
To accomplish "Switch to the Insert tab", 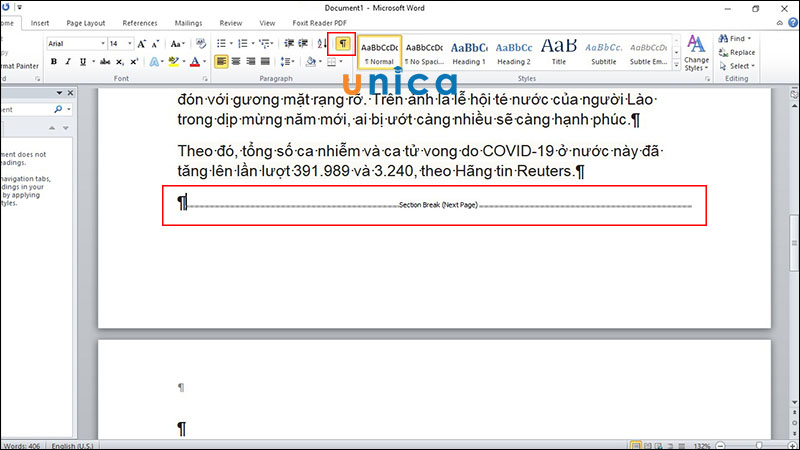I will click(x=40, y=23).
